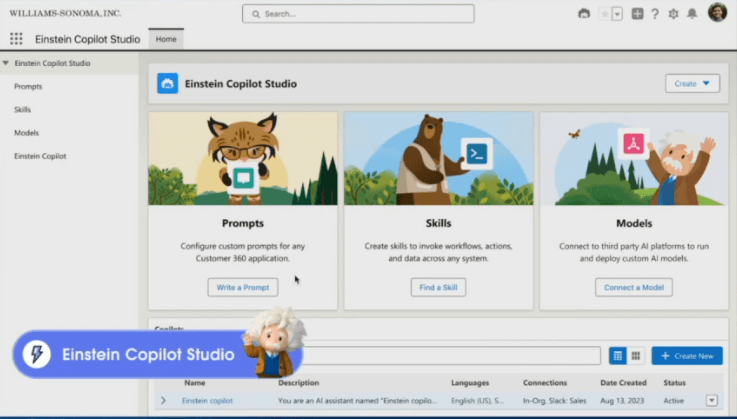Image resolution: width=737 pixels, height=419 pixels.
Task: Click the Languages column header
Action: click(470, 383)
